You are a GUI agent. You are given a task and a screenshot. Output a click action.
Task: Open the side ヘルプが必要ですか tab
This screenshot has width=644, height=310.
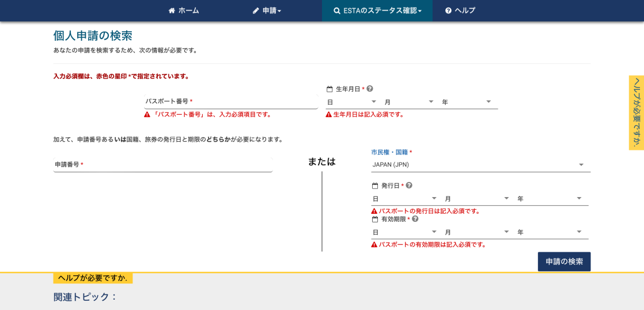coord(636,112)
